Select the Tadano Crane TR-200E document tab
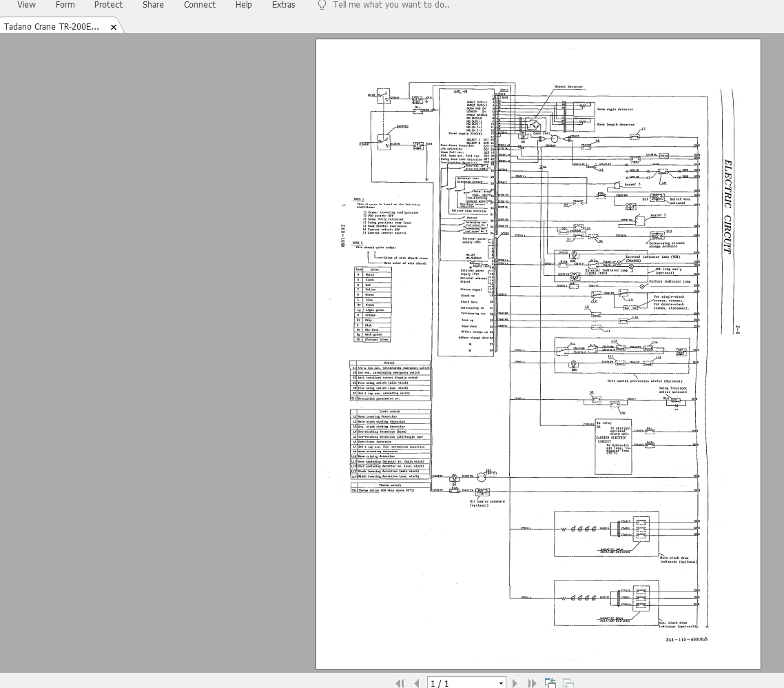 tap(52, 27)
